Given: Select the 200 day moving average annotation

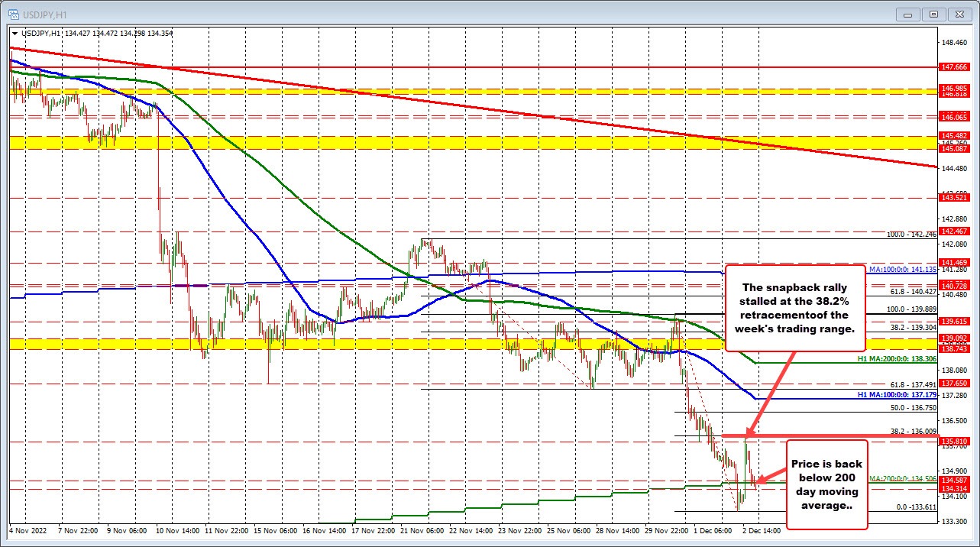Looking at the screenshot, I should tap(826, 486).
